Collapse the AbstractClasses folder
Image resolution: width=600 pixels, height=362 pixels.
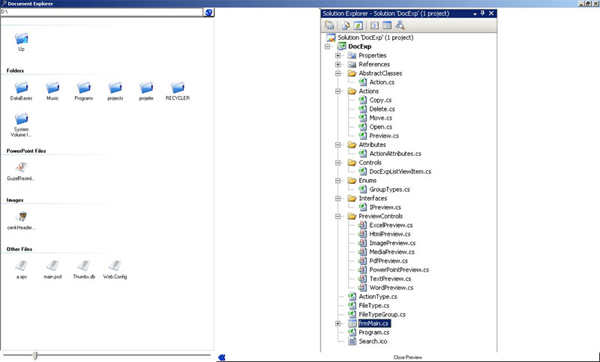point(338,73)
